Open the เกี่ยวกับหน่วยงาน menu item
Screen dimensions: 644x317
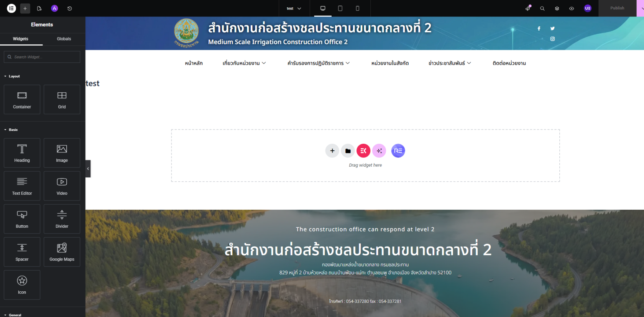244,63
